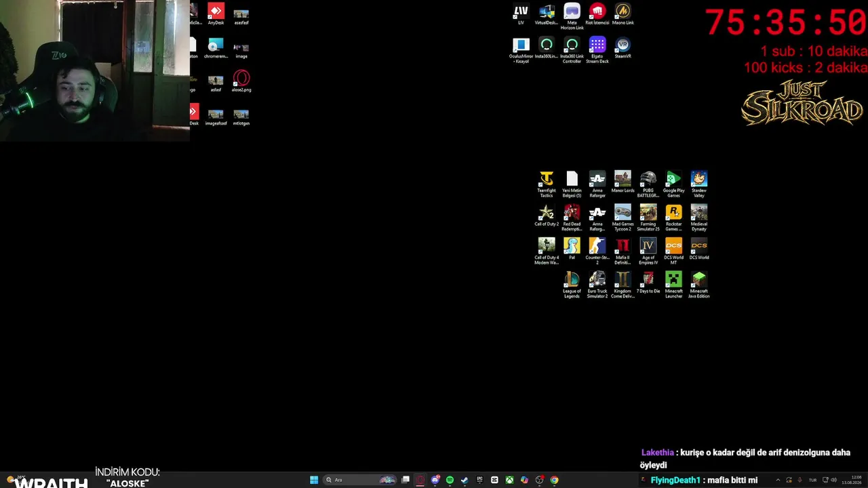This screenshot has height=488, width=868.
Task: Select the League of Legends icon
Action: (572, 285)
